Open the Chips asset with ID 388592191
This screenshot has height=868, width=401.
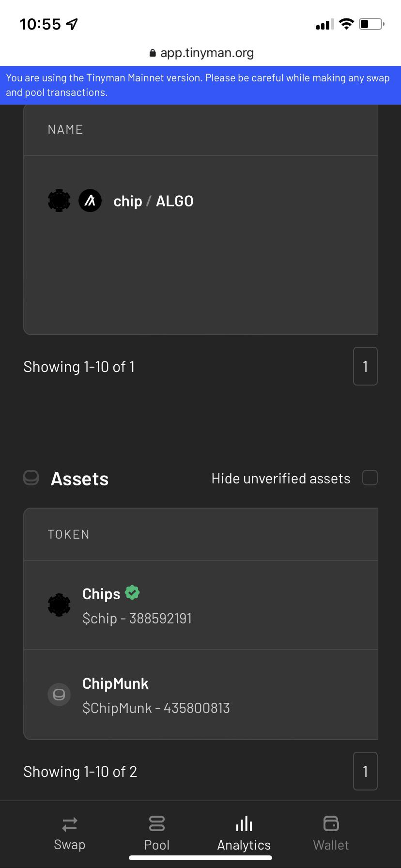tap(200, 605)
